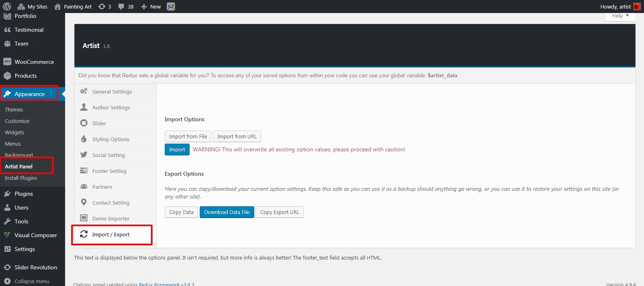Viewport: 644px width, 286px height.
Task: Click Download Data File button
Action: (x=227, y=212)
